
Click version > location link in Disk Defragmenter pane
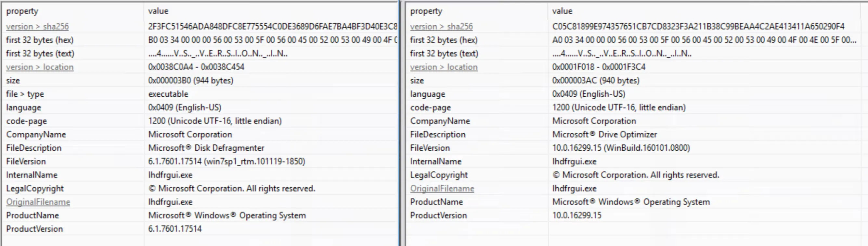39,67
